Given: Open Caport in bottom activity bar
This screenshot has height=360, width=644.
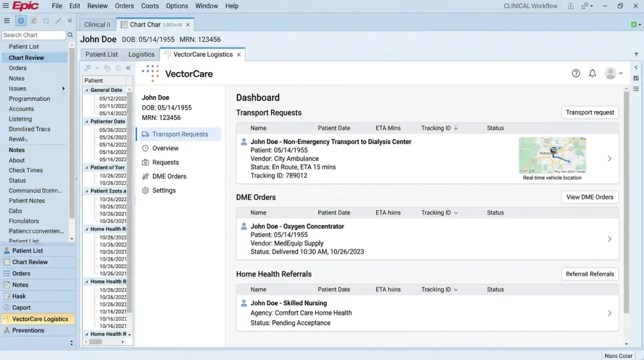Looking at the screenshot, I should coord(38,307).
